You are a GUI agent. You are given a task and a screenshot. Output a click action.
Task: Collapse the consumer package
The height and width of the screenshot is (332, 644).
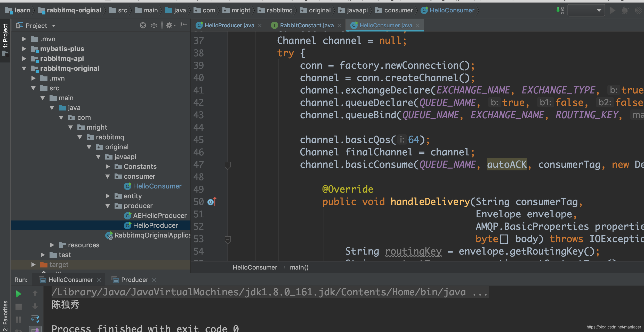(108, 176)
